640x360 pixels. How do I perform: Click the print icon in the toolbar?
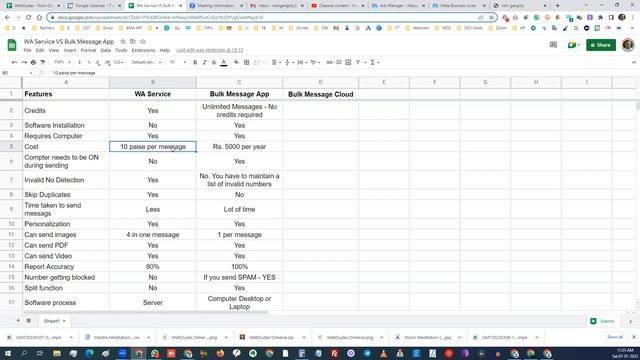click(33, 62)
